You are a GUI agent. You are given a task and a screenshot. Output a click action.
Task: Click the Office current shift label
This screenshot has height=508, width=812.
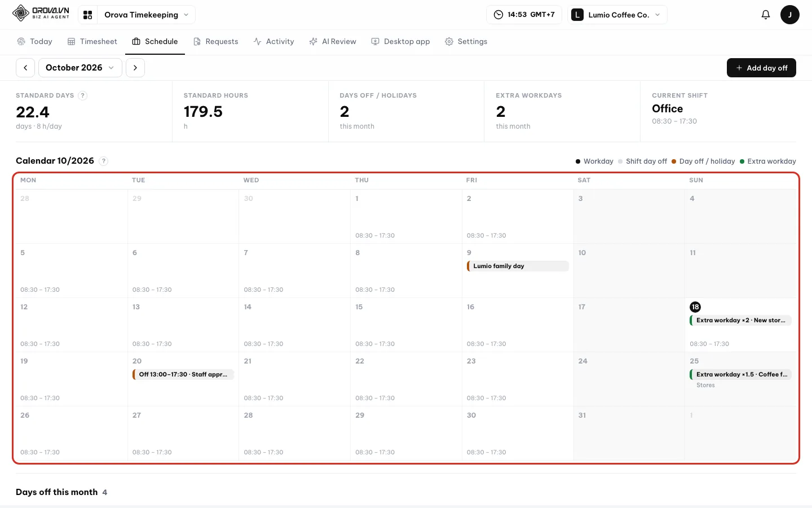667,108
